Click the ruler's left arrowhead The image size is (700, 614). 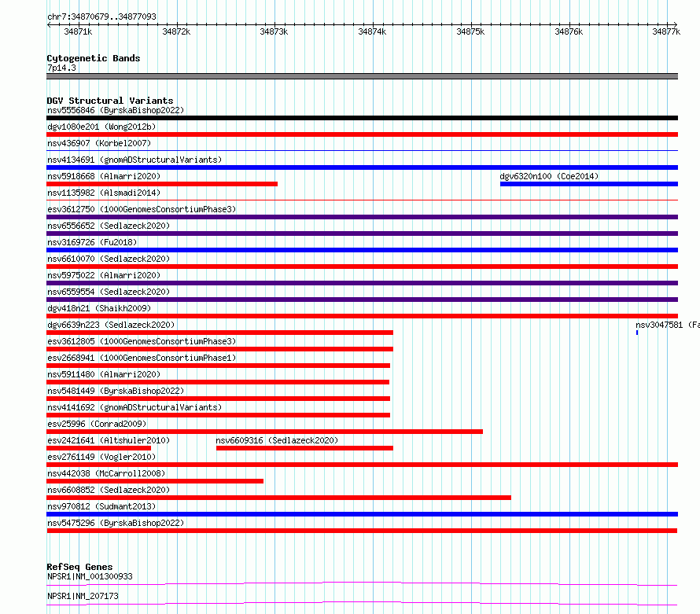(49, 25)
